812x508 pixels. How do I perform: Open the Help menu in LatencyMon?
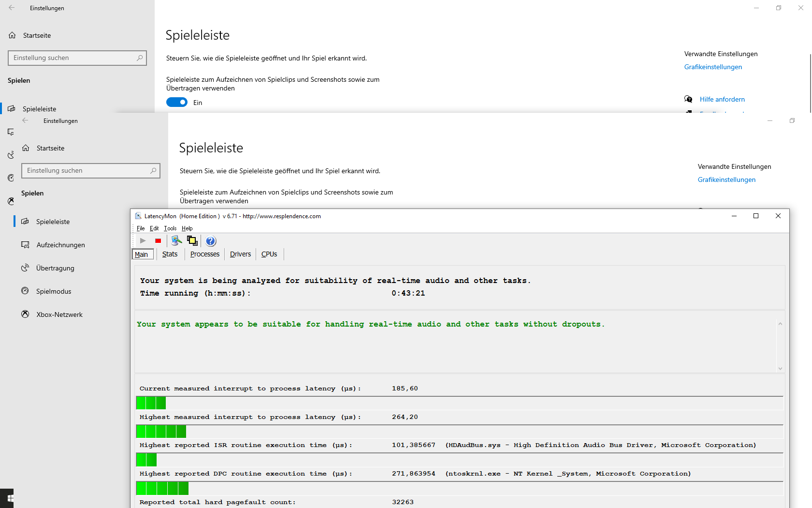(187, 228)
